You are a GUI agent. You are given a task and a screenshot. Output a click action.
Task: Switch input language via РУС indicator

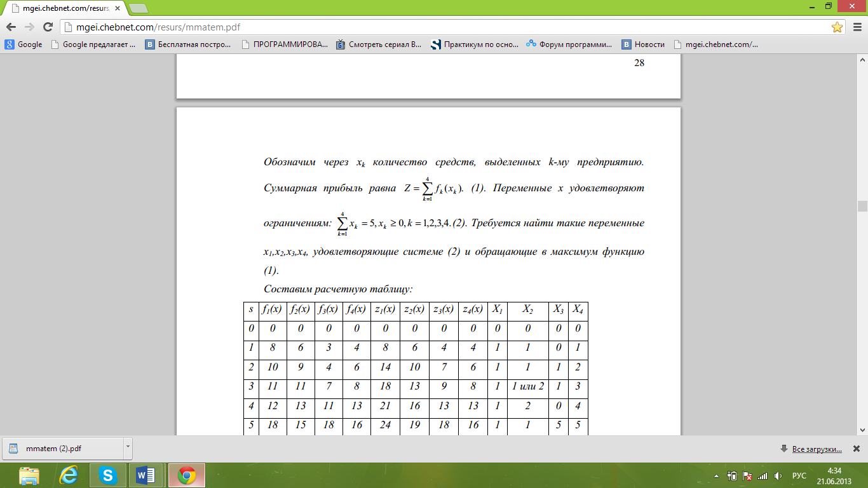click(x=799, y=475)
